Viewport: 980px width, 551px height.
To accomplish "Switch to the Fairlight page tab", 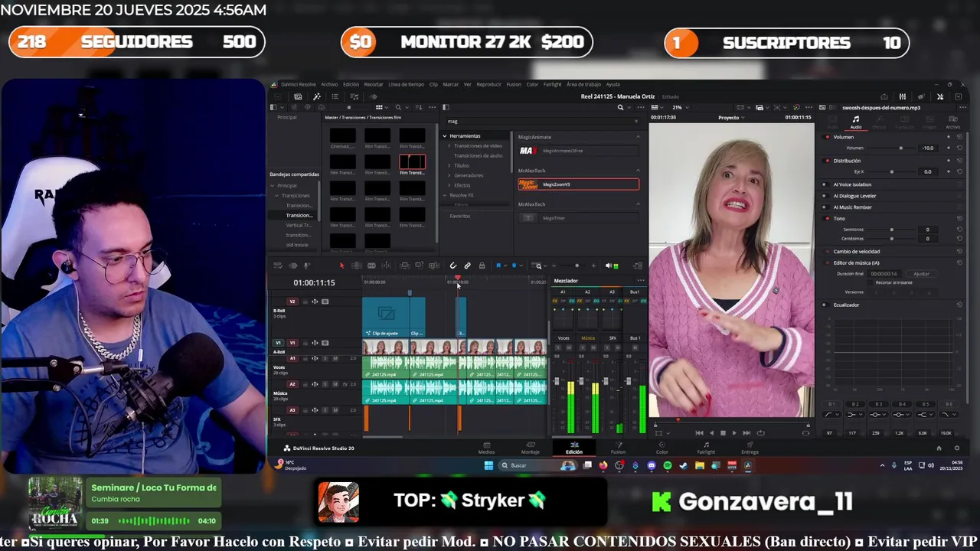I will point(706,448).
